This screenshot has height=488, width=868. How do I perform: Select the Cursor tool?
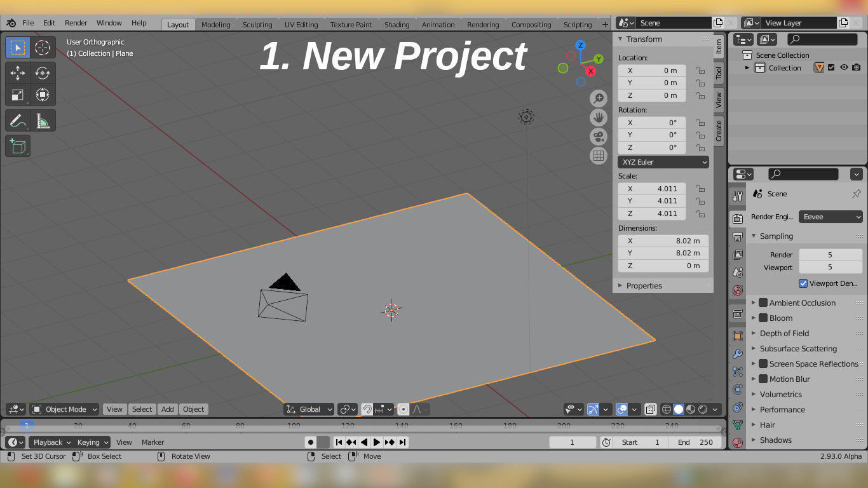point(43,48)
